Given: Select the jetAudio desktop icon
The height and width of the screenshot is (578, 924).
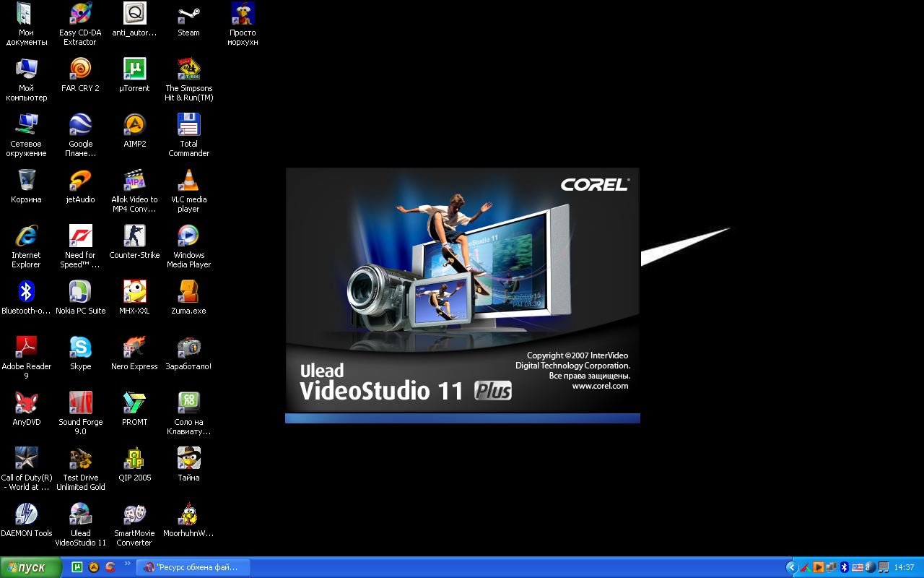Looking at the screenshot, I should [x=80, y=181].
